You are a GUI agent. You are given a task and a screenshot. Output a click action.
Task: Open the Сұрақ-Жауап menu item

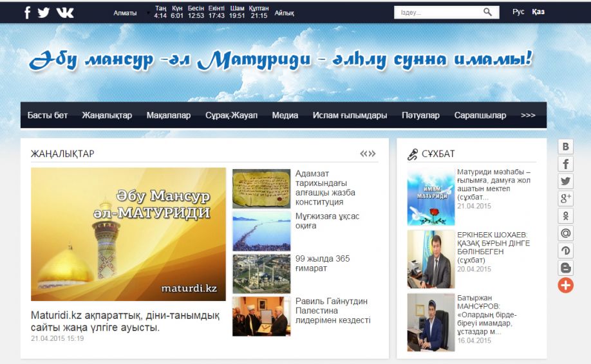231,116
